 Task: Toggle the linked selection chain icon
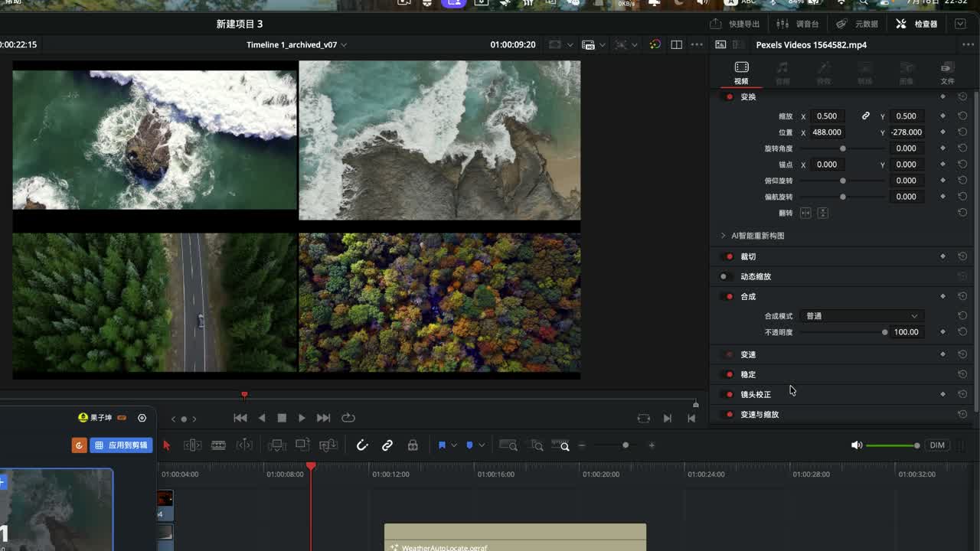pos(387,445)
